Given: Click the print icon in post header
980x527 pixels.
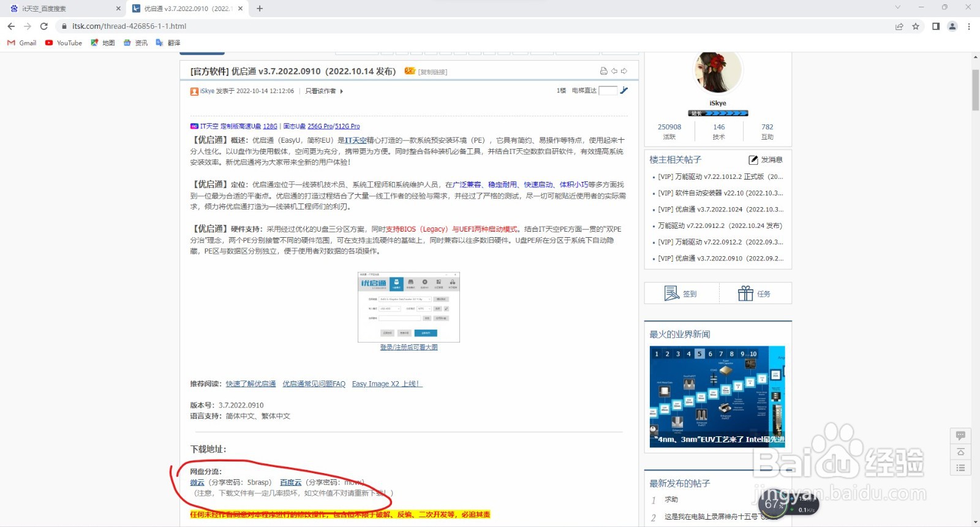Looking at the screenshot, I should (603, 71).
